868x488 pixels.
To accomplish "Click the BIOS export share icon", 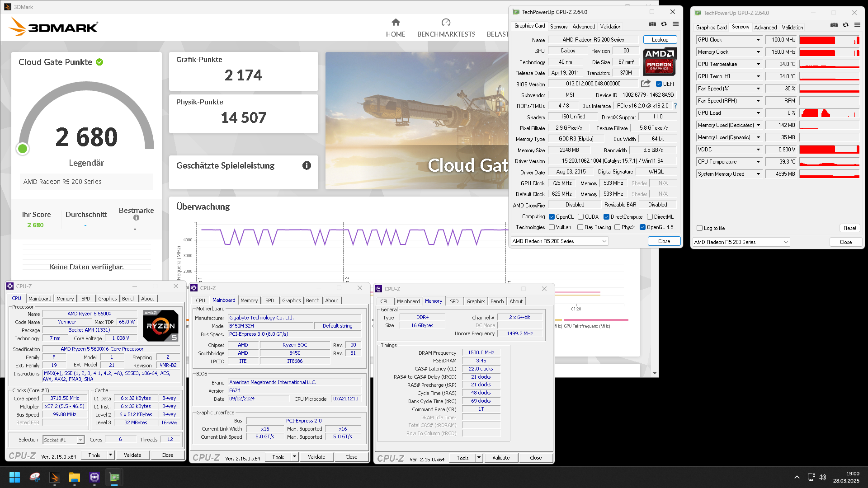I will click(x=646, y=84).
